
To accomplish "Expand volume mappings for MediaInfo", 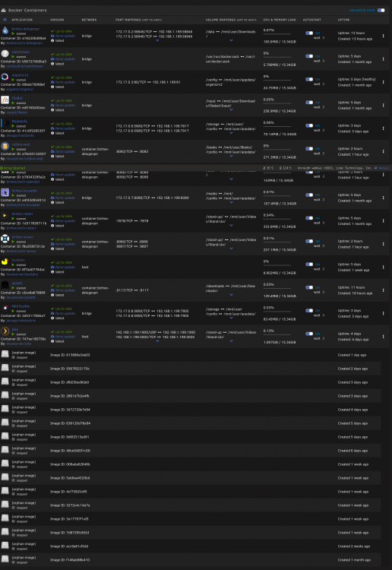I will point(231,133).
